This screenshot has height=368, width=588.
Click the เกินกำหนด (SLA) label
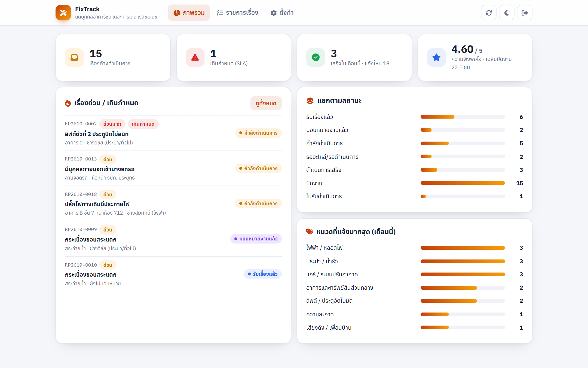click(x=229, y=63)
